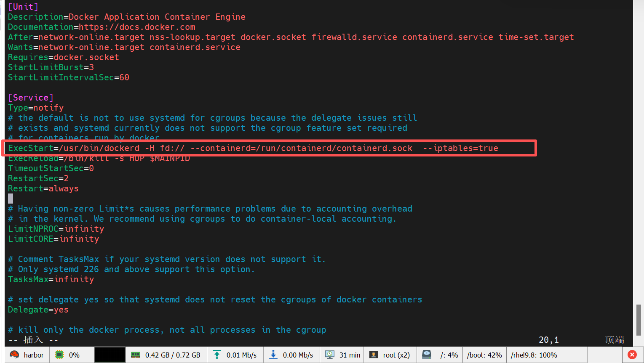Click the 'Wants=network-online.target containerd.service' line
This screenshot has height=363, width=644.
coord(124,47)
